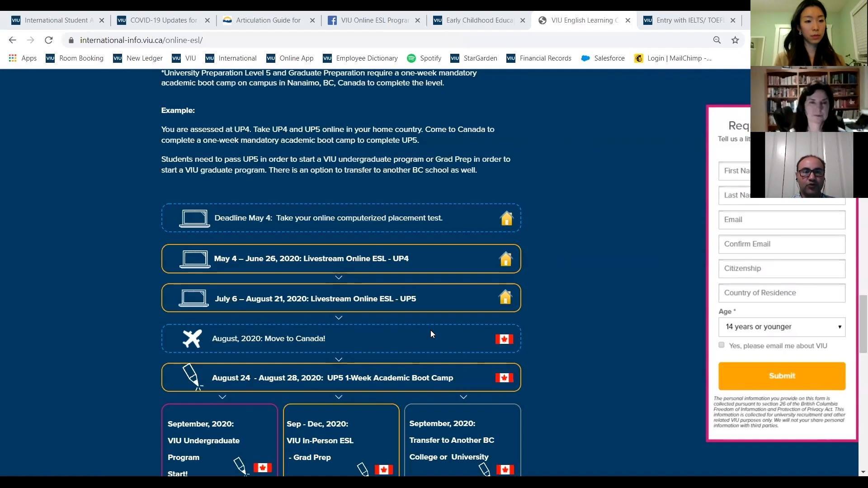Close the Entry with IELTS/TOEFL tab
868x488 pixels.
pos(733,20)
